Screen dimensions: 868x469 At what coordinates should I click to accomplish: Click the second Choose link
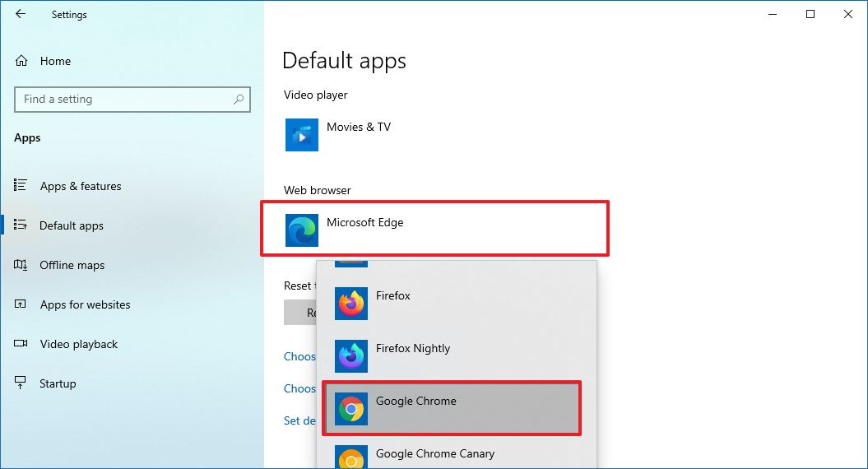[x=299, y=388]
